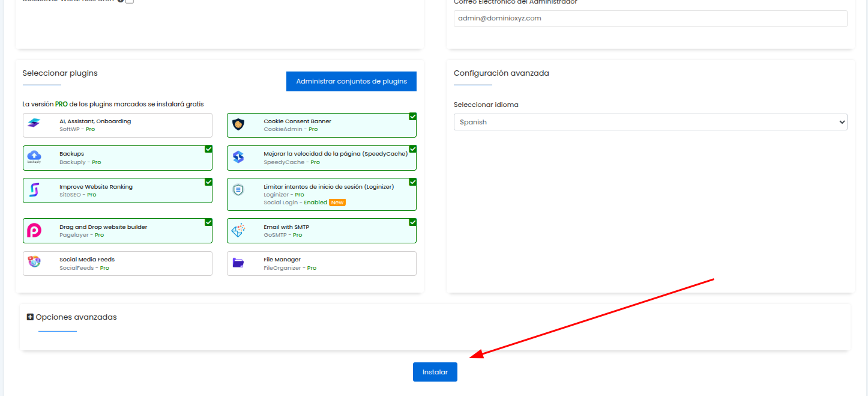Click the FileOrganizer folder icon

coord(238,263)
